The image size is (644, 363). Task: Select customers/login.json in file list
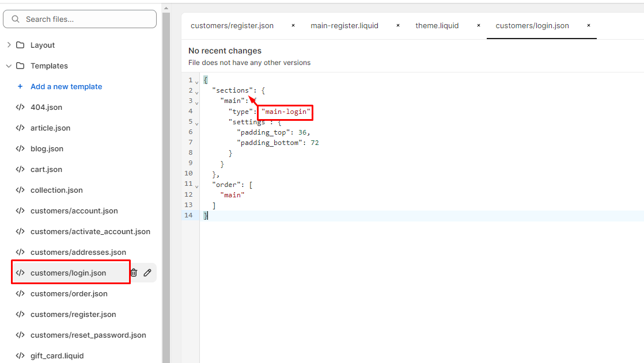(x=68, y=273)
